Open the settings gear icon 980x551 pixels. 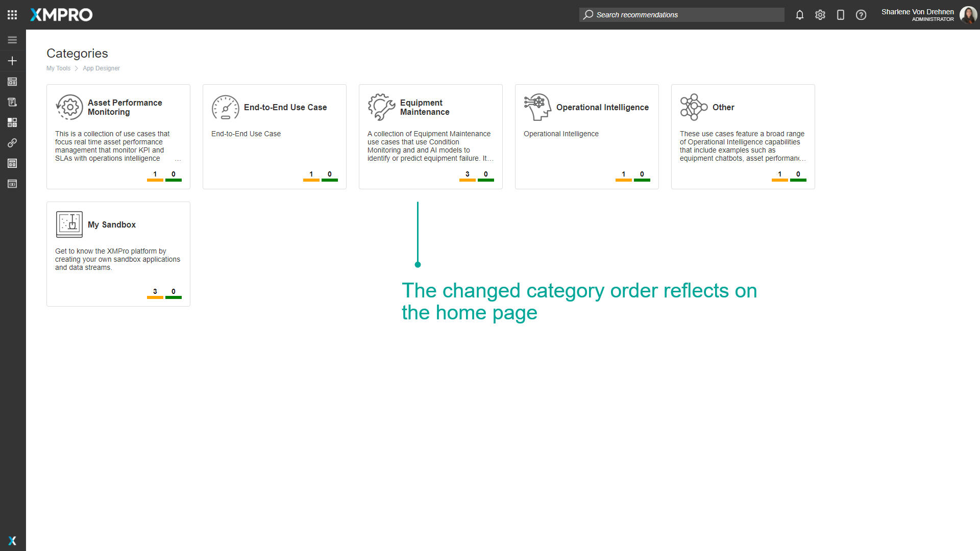point(820,15)
